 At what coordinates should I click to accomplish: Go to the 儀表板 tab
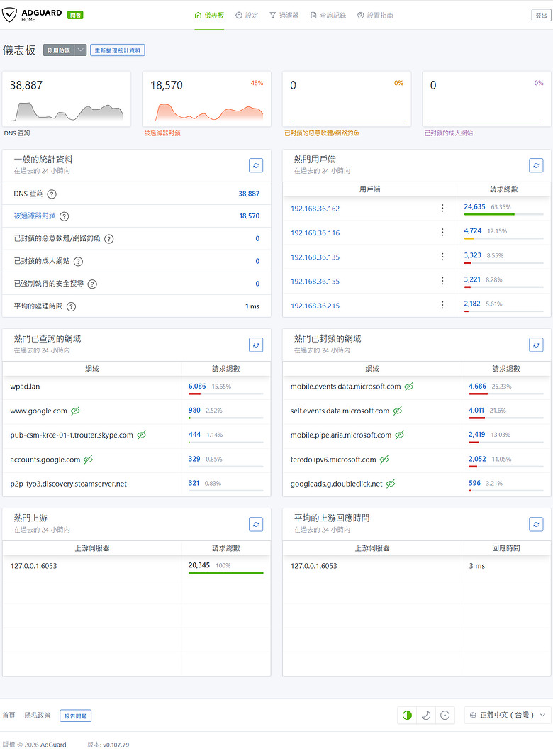click(209, 16)
